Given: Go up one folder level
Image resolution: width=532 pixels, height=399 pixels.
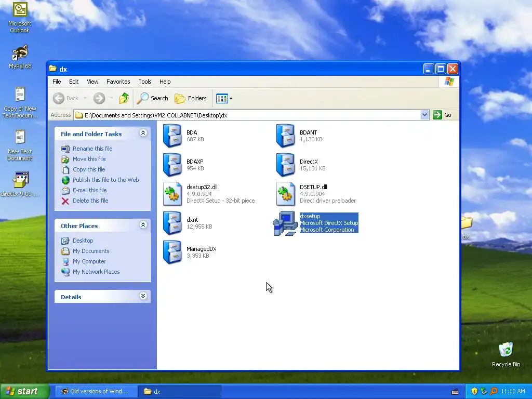Looking at the screenshot, I should 124,98.
